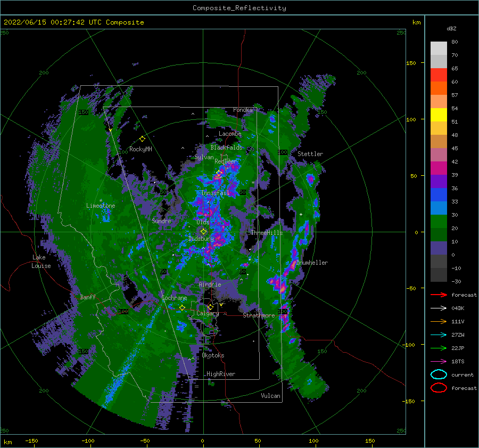
Task: Click the yellow diamond marker below Cochrane
Action: click(182, 307)
